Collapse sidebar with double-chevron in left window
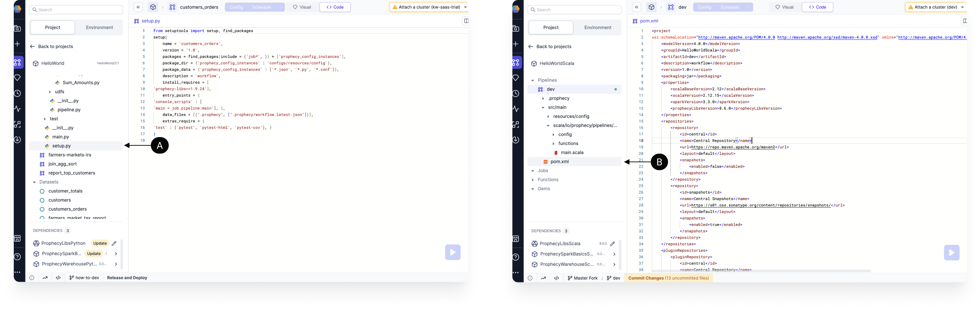Viewport: 980px width, 310px height. (138, 7)
